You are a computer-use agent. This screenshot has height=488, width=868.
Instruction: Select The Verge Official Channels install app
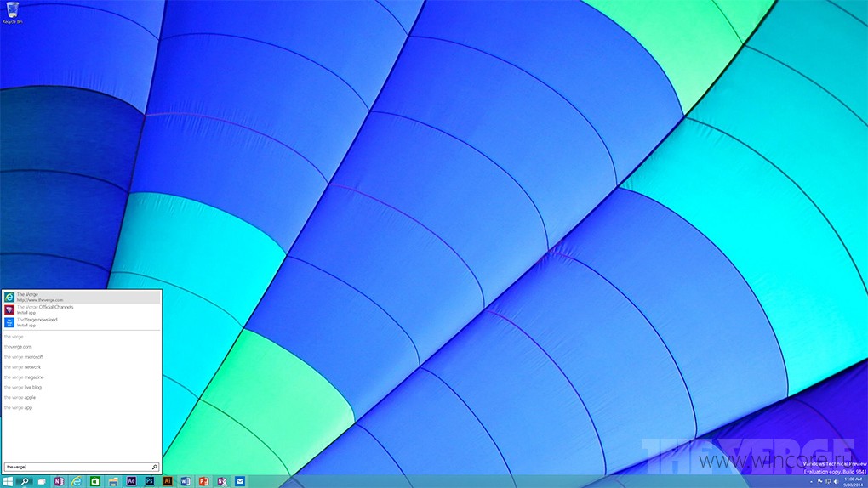pyautogui.click(x=82, y=309)
